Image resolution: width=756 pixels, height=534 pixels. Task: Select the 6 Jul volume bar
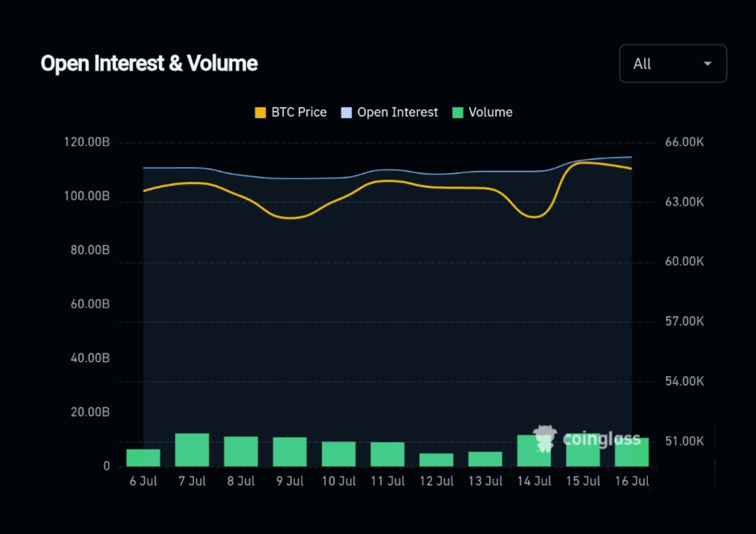click(x=143, y=458)
